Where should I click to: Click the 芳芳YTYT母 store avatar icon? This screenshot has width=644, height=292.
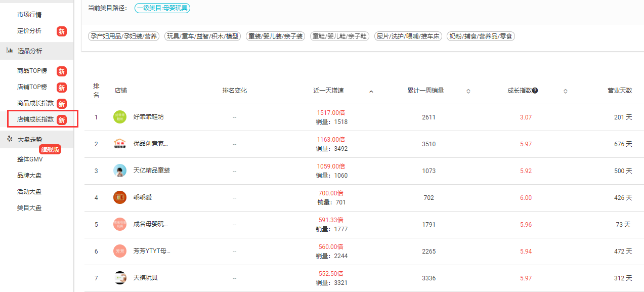point(120,251)
